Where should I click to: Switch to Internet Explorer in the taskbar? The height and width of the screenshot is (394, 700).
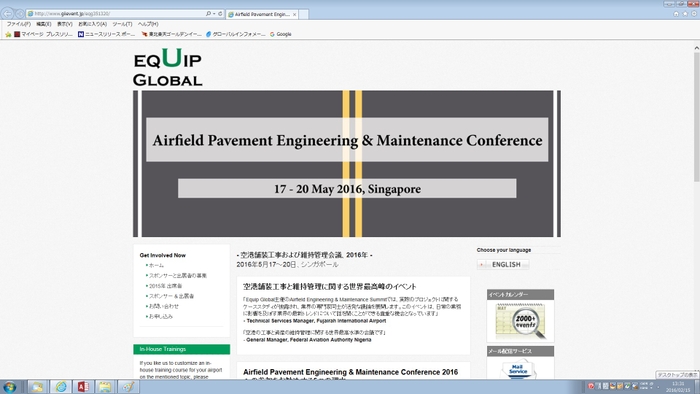click(x=60, y=387)
